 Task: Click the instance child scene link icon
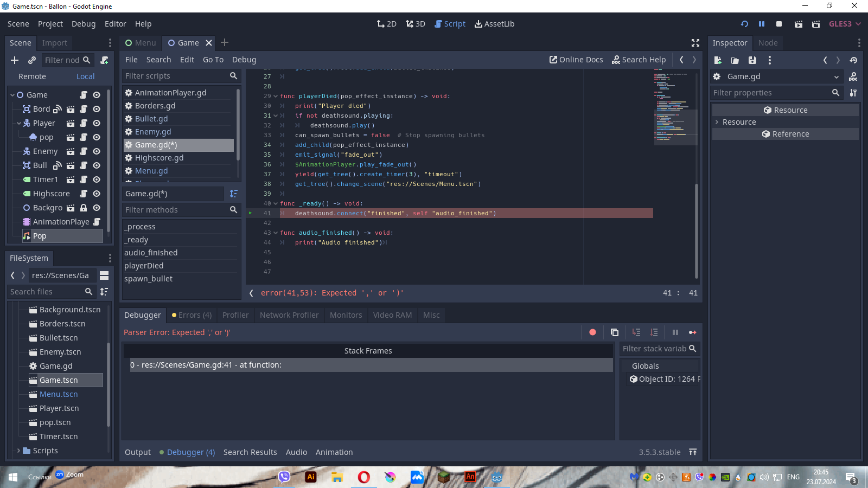(x=32, y=60)
